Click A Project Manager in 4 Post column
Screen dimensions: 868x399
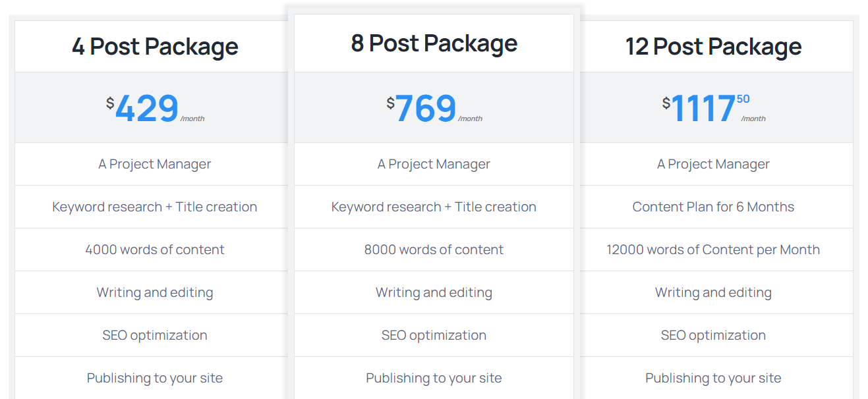pos(155,164)
